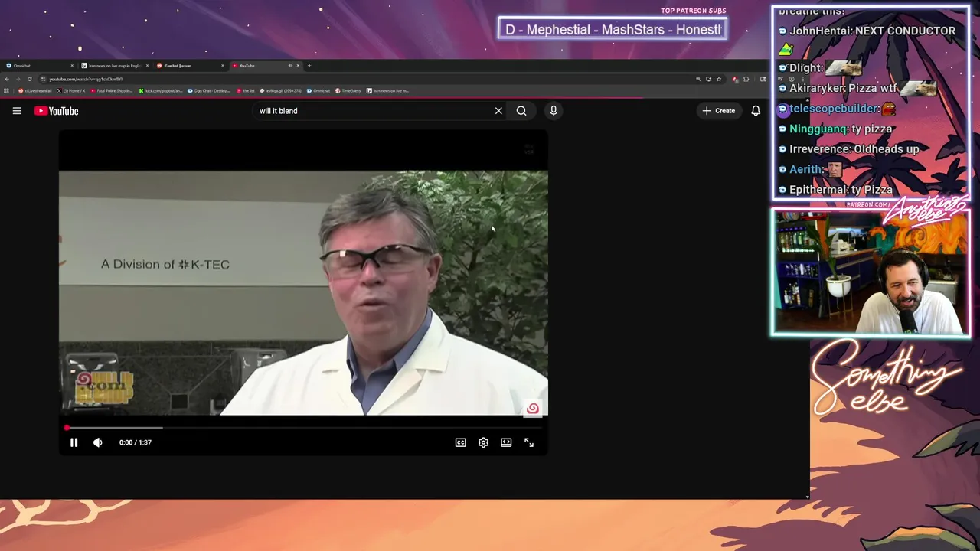Go forward in the browser
Screen dimensions: 980x551
click(x=18, y=79)
